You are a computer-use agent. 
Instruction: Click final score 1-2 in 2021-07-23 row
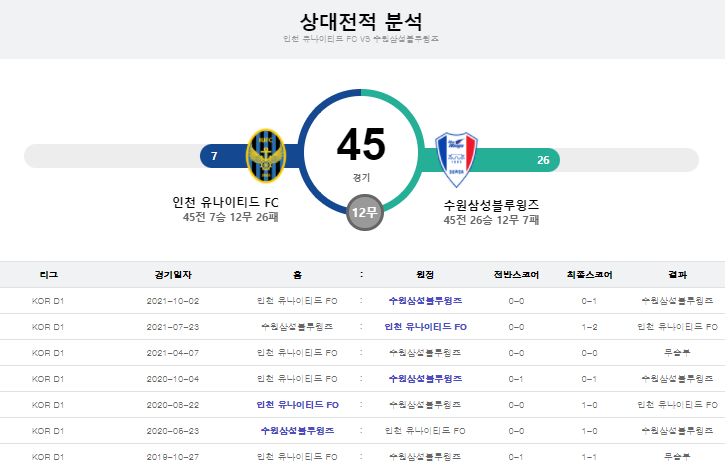point(589,327)
